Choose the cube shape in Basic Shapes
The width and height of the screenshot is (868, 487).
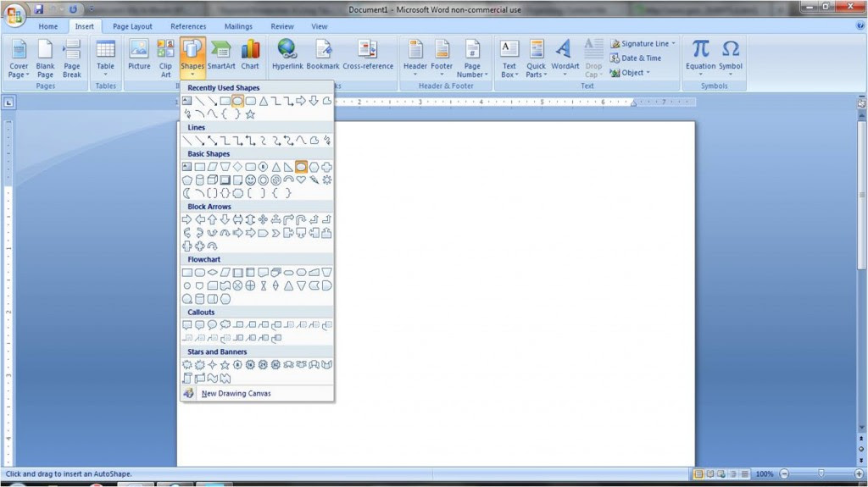(212, 180)
